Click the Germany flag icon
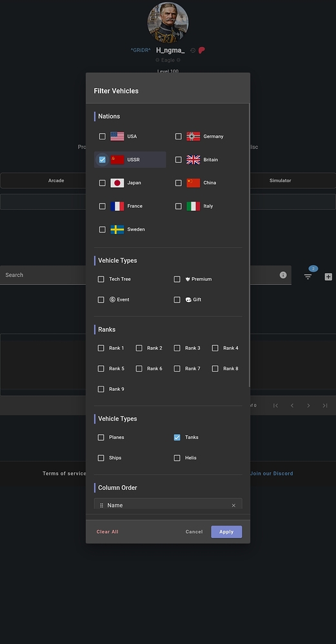336x644 pixels. click(193, 137)
